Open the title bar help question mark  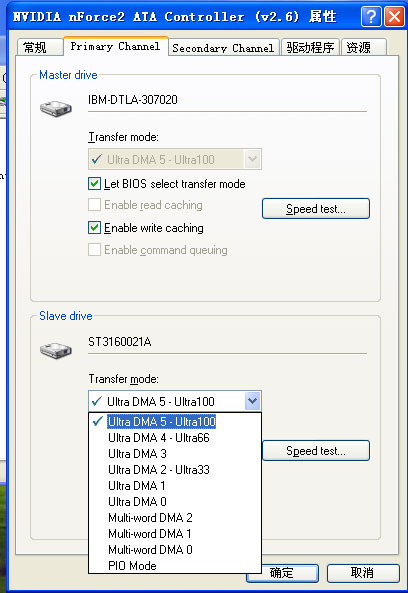tap(371, 17)
